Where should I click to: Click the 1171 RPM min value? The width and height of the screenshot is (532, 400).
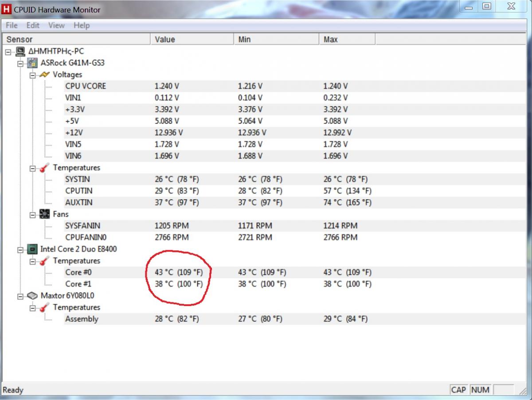(255, 226)
